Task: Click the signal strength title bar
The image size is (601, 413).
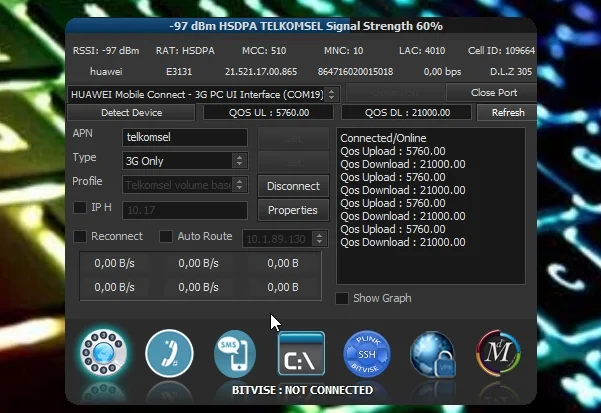Action: tap(301, 26)
